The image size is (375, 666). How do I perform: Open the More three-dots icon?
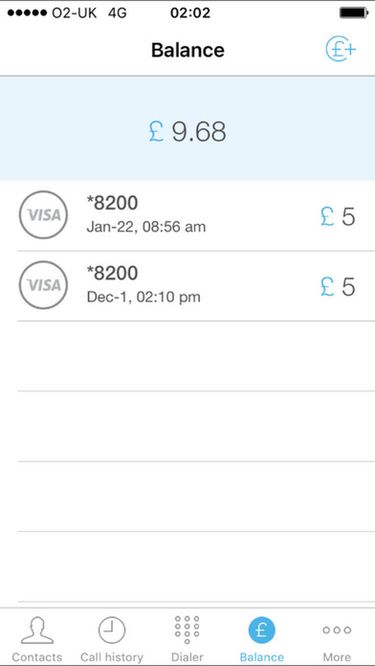tap(337, 630)
